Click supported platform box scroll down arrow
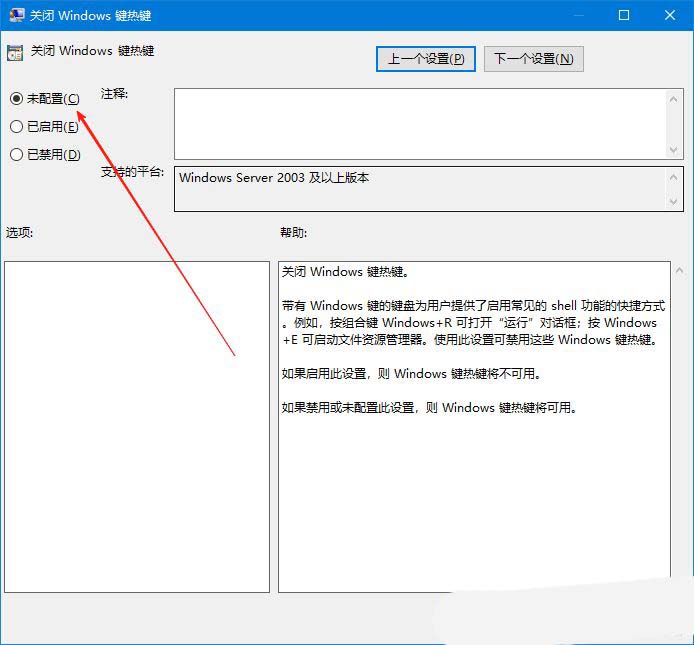Viewport: 694px width, 645px height. click(673, 201)
